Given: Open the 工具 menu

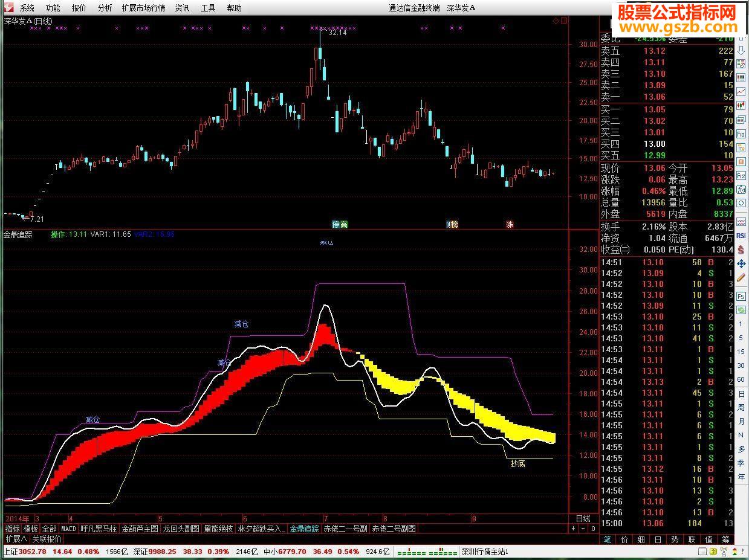Looking at the screenshot, I should tap(208, 8).
